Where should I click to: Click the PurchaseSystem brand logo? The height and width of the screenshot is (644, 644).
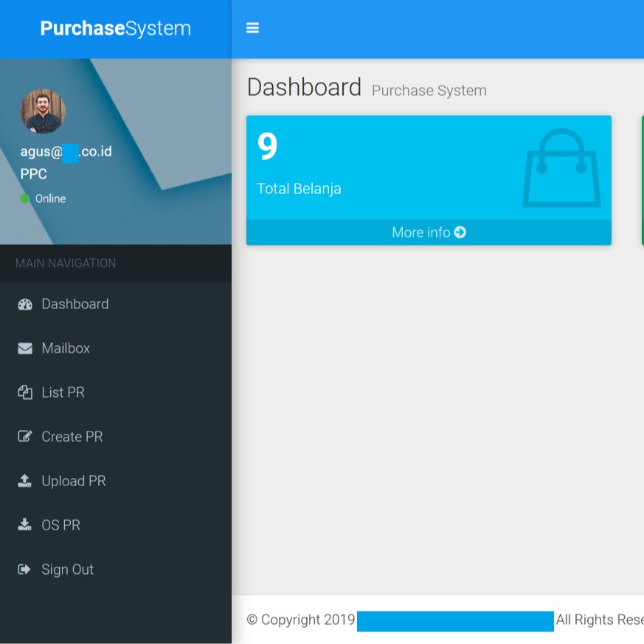115,28
